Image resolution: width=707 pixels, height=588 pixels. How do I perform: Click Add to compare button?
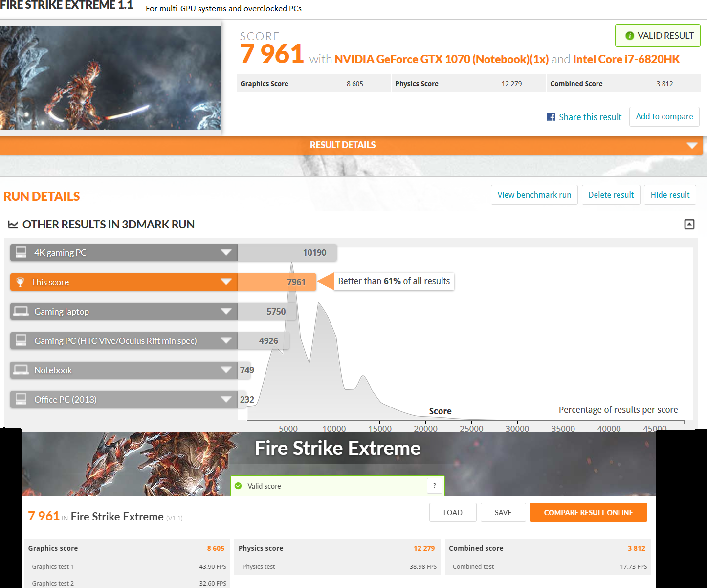click(x=664, y=116)
